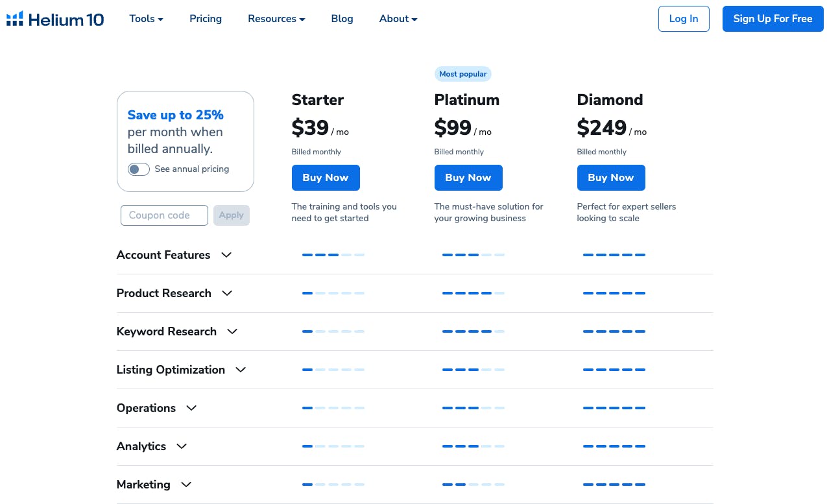Open the Tools dropdown menu
The width and height of the screenshot is (827, 504).
click(146, 19)
